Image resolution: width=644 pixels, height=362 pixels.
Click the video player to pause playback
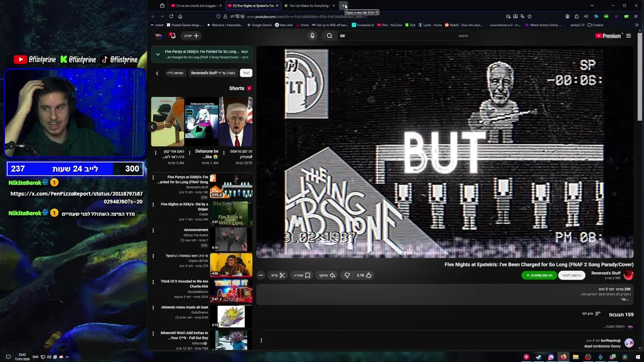(x=445, y=153)
